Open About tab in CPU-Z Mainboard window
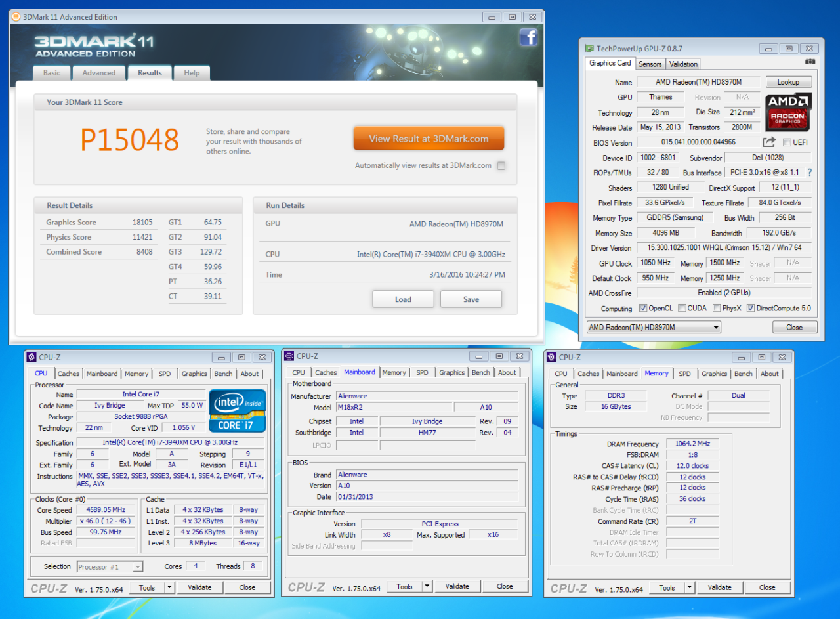 click(x=507, y=372)
